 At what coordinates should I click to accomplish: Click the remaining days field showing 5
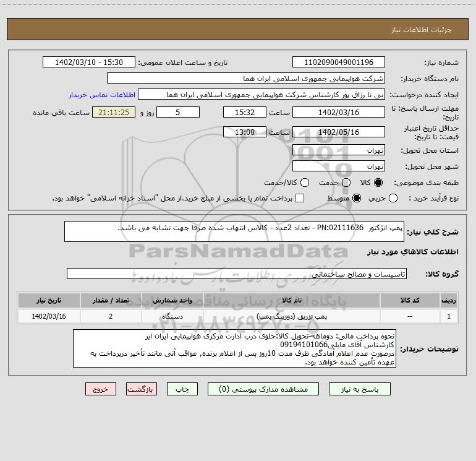(178, 112)
